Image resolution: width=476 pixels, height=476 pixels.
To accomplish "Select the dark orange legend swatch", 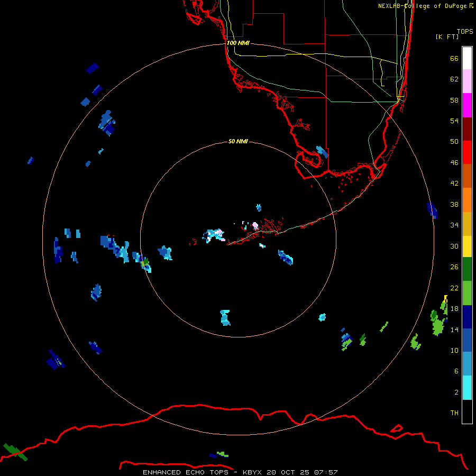I will pyautogui.click(x=467, y=176).
